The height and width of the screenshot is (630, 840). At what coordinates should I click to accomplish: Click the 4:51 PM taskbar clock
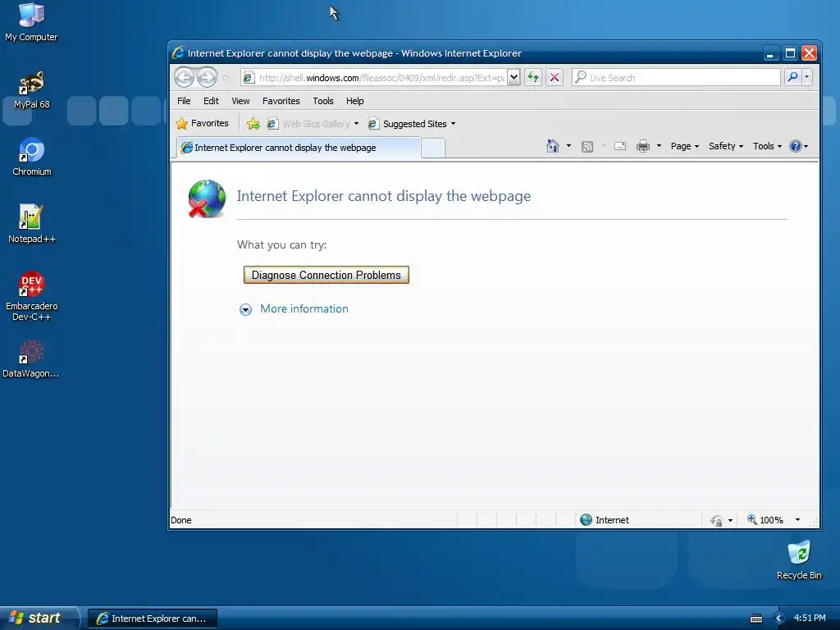810,618
